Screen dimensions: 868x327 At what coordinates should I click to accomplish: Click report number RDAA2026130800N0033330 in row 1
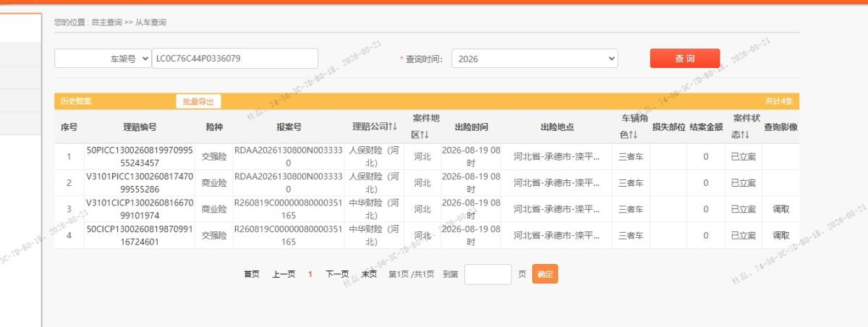tap(289, 156)
